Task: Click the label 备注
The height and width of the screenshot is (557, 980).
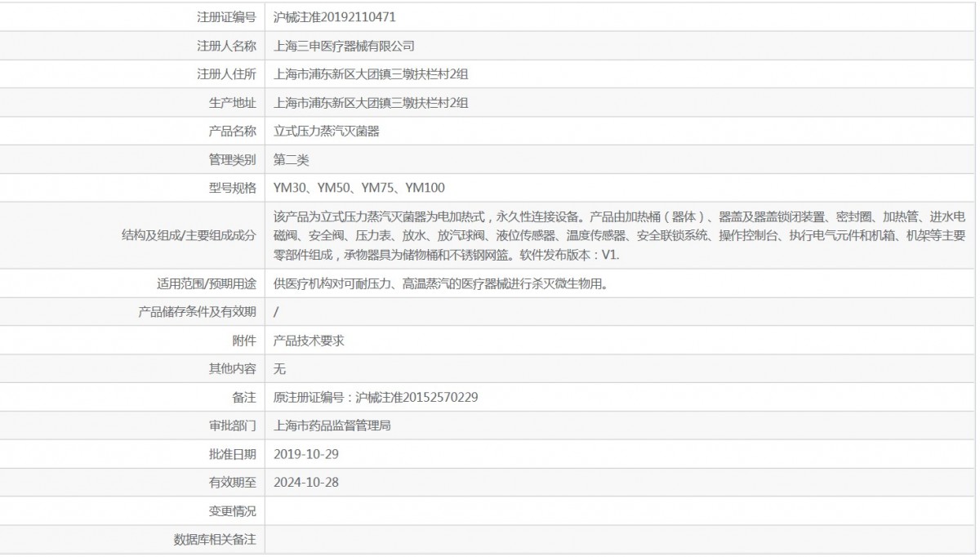Action: pyautogui.click(x=244, y=398)
